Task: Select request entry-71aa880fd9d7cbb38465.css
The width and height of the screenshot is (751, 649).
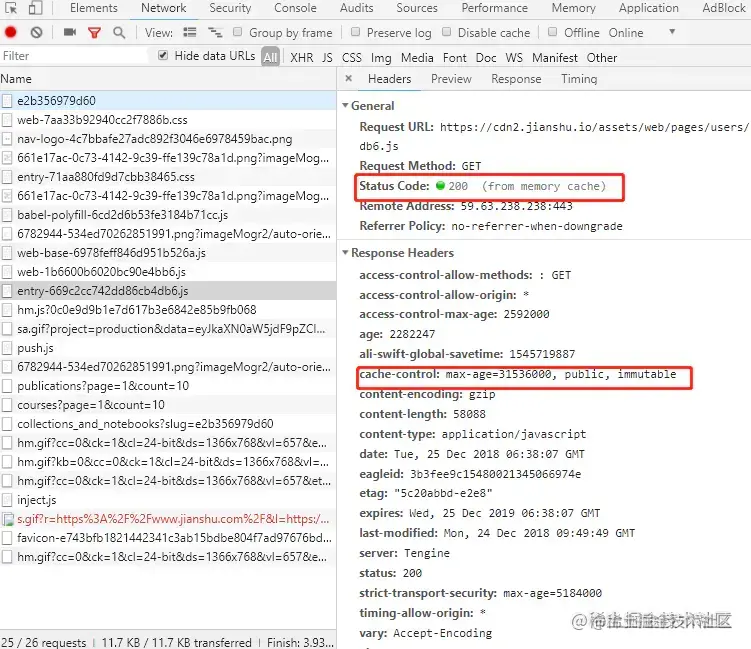Action: [168, 177]
